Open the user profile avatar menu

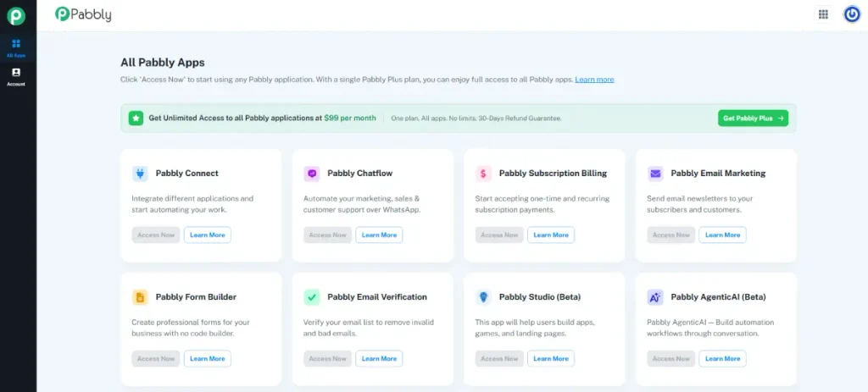851,14
